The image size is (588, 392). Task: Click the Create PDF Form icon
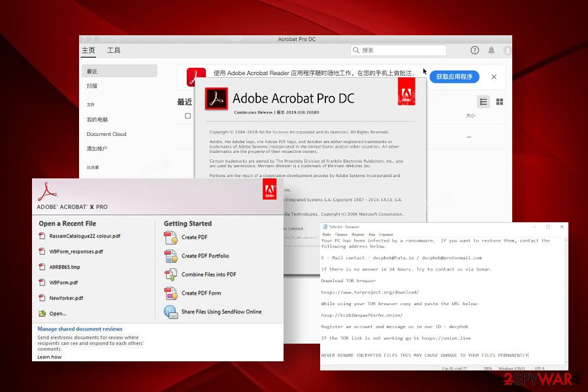tap(171, 293)
